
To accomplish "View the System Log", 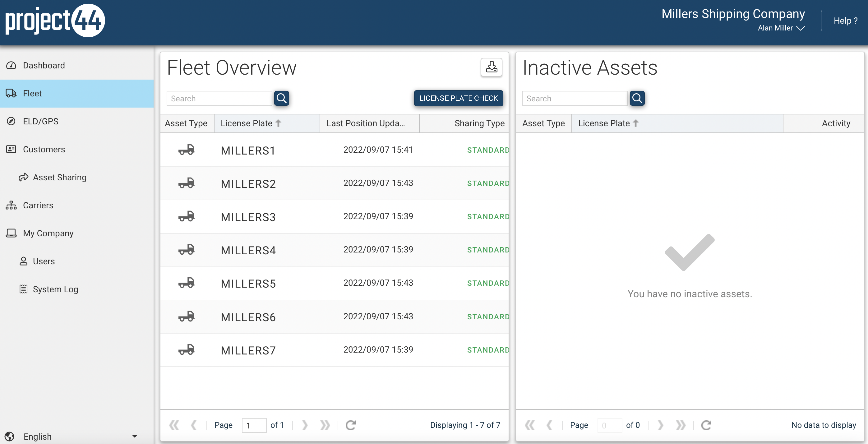I will click(x=77, y=289).
